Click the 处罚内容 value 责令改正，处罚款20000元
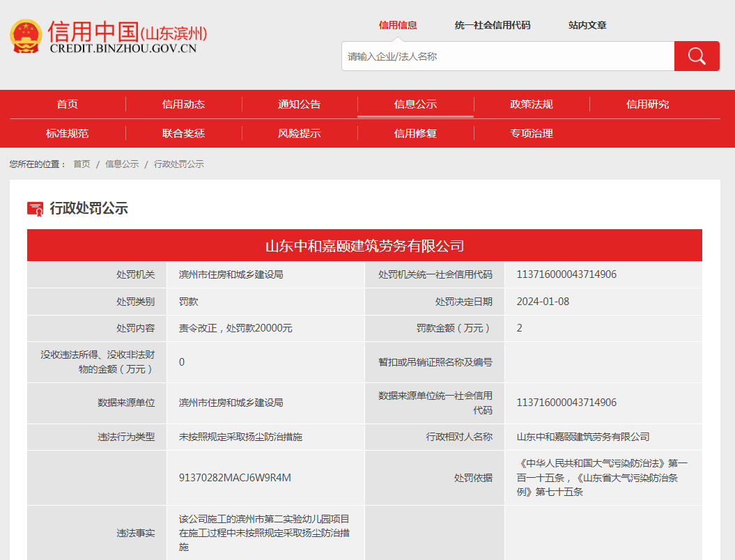Viewport: 735px width, 560px height. tap(235, 328)
